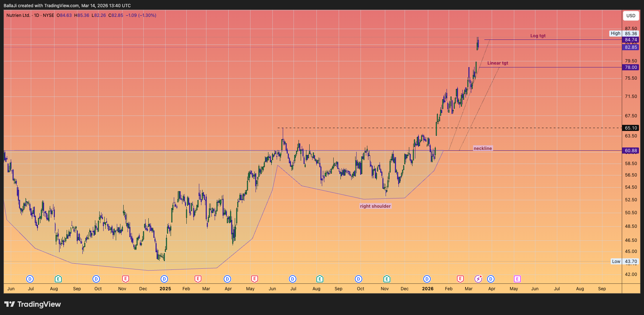Click the 71.50 price scale label
Viewport: 644px width, 315px height.
(x=631, y=97)
